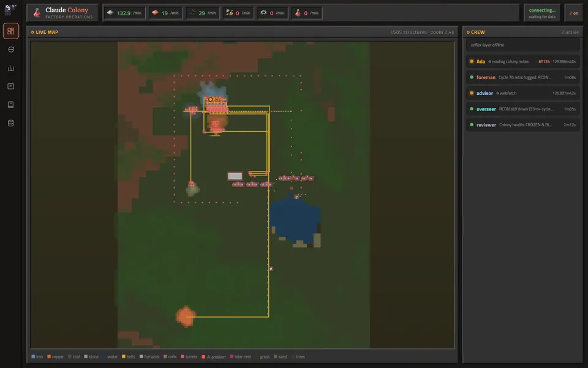Click the 'reflex layer offline' notice
This screenshot has height=368, width=588.
click(x=488, y=45)
